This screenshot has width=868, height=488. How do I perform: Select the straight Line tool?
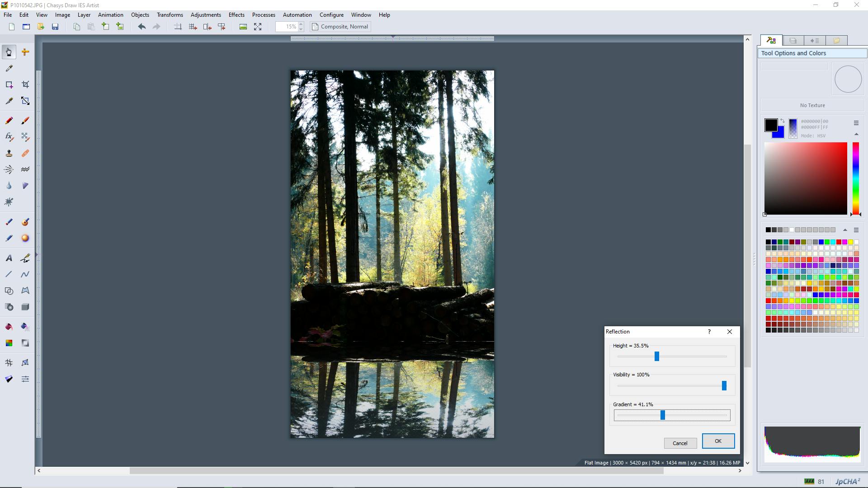tap(9, 274)
